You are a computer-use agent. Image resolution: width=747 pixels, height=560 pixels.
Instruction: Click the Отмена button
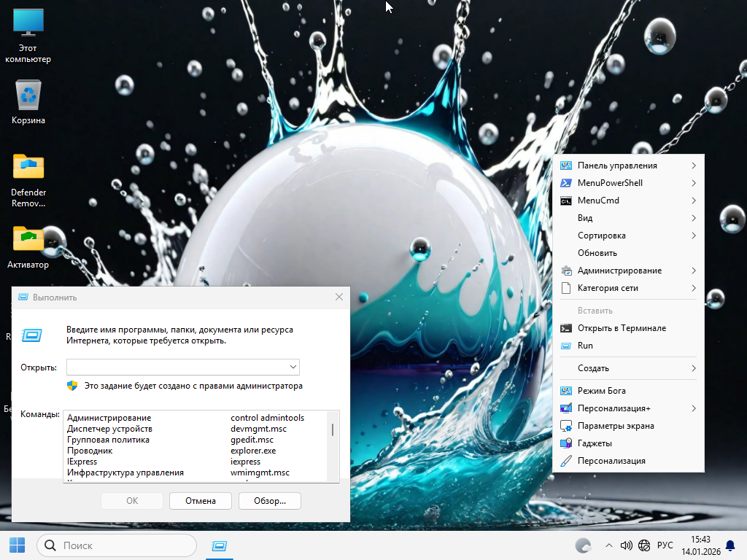pos(200,501)
